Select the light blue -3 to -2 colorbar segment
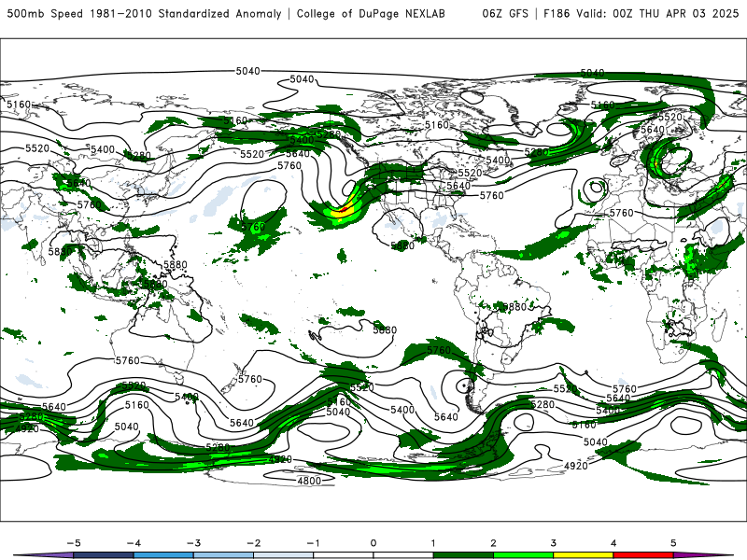 tap(223, 555)
